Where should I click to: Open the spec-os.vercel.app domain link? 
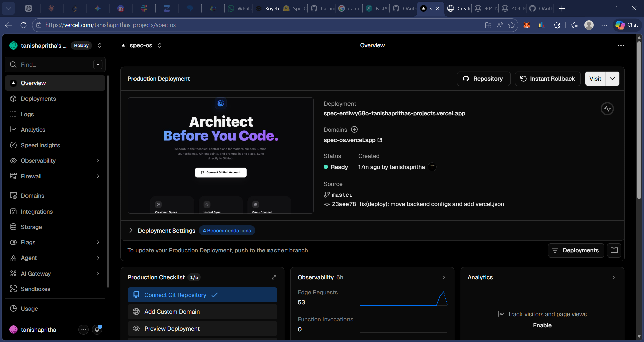tap(353, 140)
